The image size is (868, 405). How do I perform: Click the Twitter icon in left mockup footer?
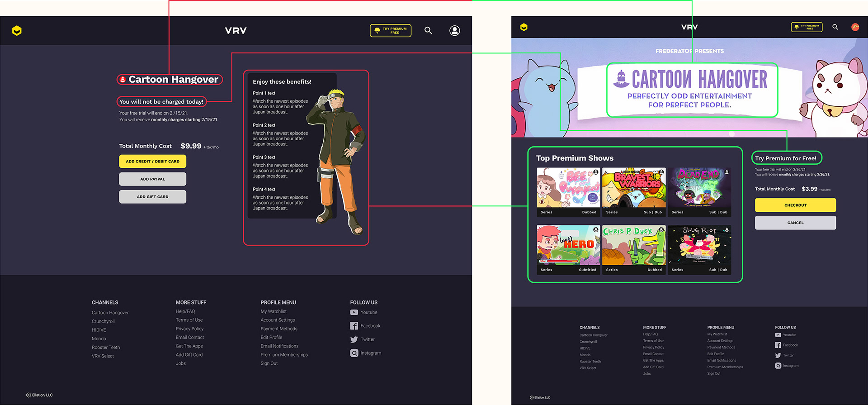point(354,339)
